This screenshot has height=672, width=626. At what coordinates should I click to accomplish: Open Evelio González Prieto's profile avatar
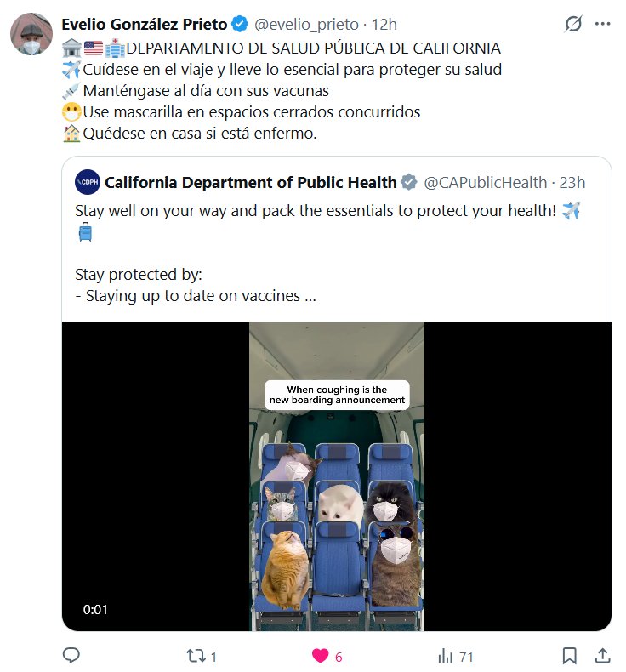tap(31, 35)
